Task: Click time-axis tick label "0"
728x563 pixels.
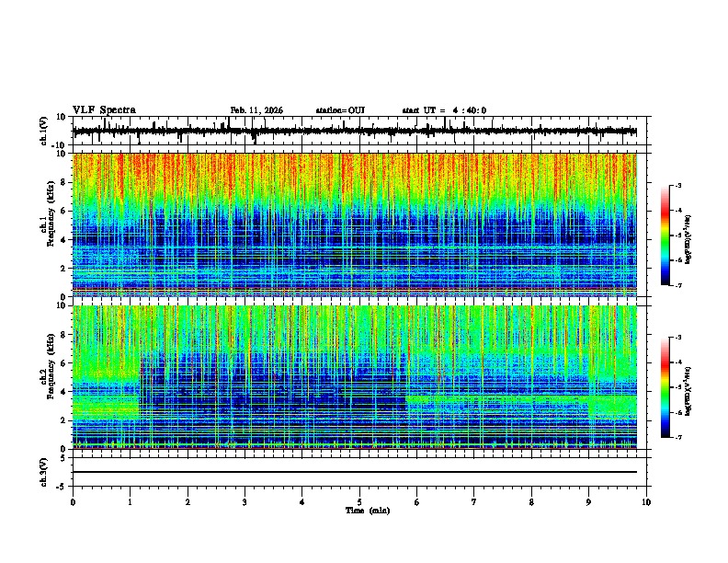Action: pos(73,502)
